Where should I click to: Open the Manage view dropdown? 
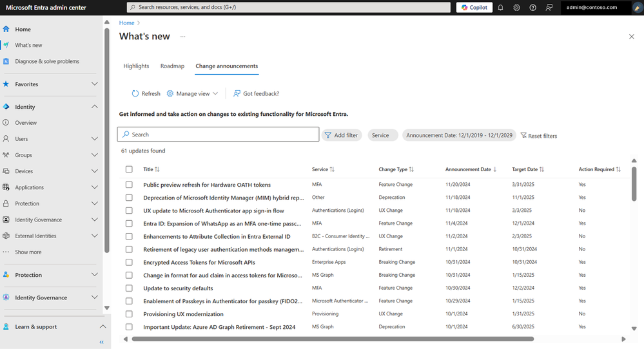(192, 93)
